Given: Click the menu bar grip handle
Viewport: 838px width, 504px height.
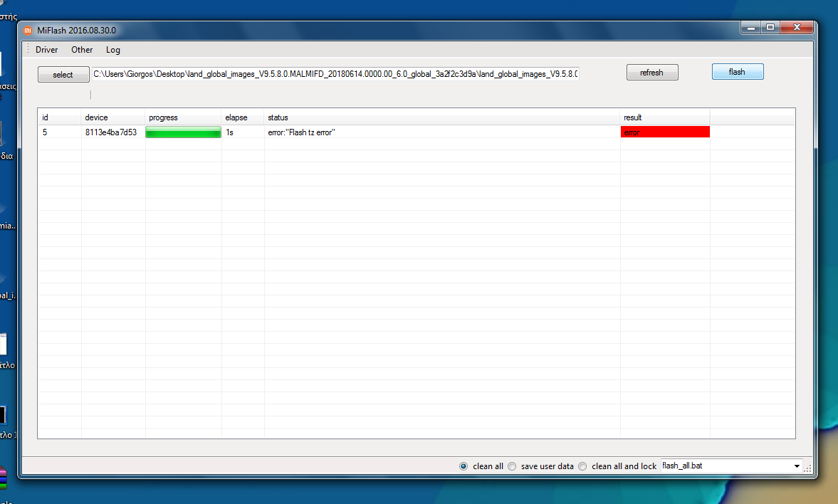Looking at the screenshot, I should click(28, 49).
